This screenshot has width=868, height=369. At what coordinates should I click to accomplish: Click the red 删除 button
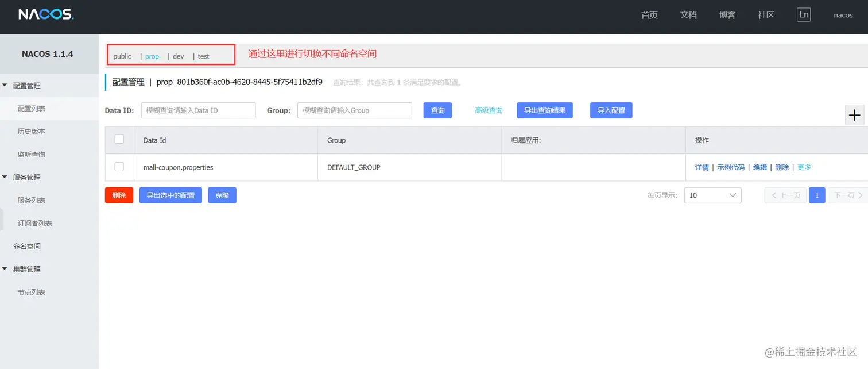tap(119, 195)
